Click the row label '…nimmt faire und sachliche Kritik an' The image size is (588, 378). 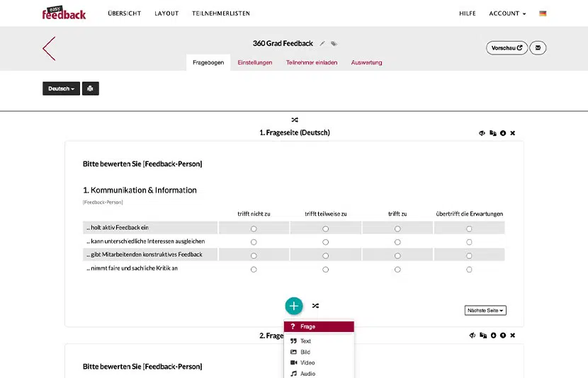(x=132, y=268)
